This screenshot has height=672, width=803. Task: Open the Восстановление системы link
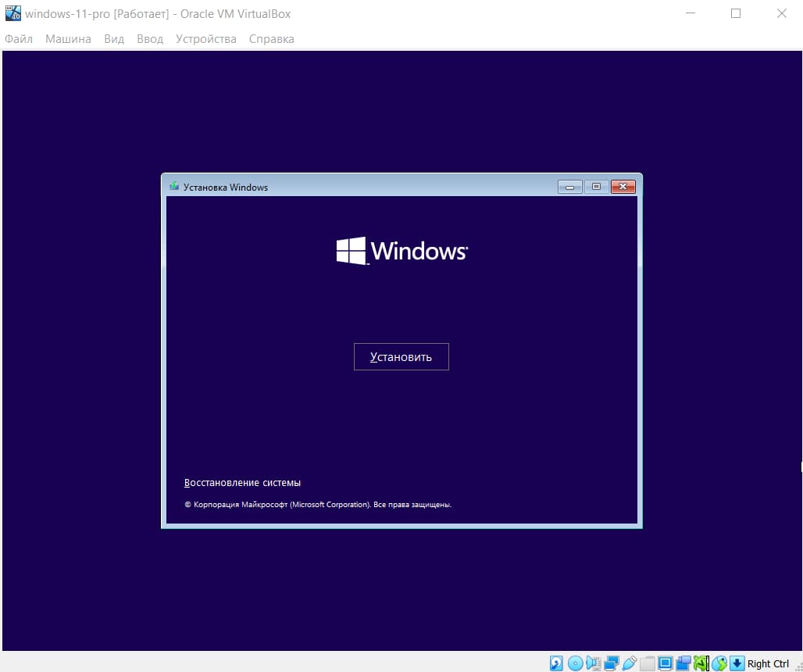click(x=242, y=482)
